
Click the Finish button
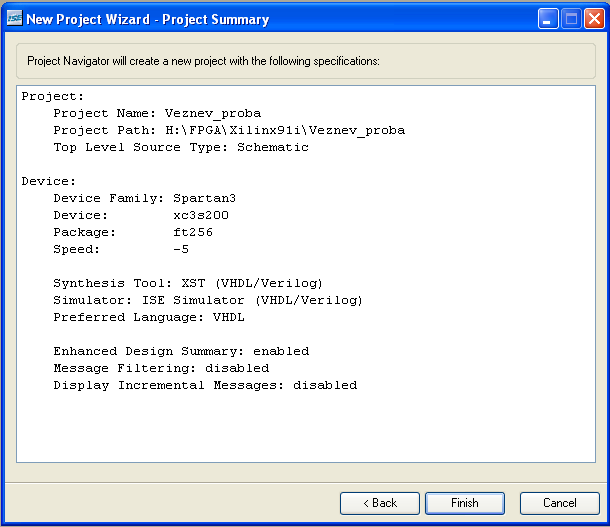[x=465, y=503]
